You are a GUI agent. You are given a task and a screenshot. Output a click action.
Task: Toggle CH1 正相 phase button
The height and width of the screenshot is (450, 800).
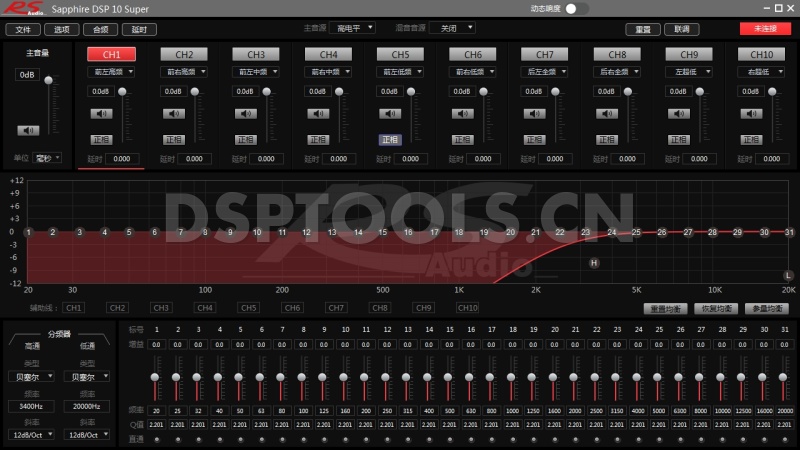[x=101, y=139]
